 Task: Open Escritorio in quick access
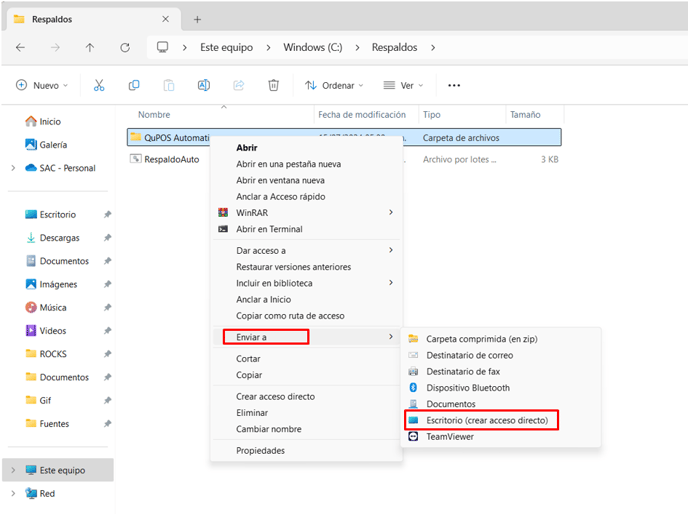(x=50, y=214)
